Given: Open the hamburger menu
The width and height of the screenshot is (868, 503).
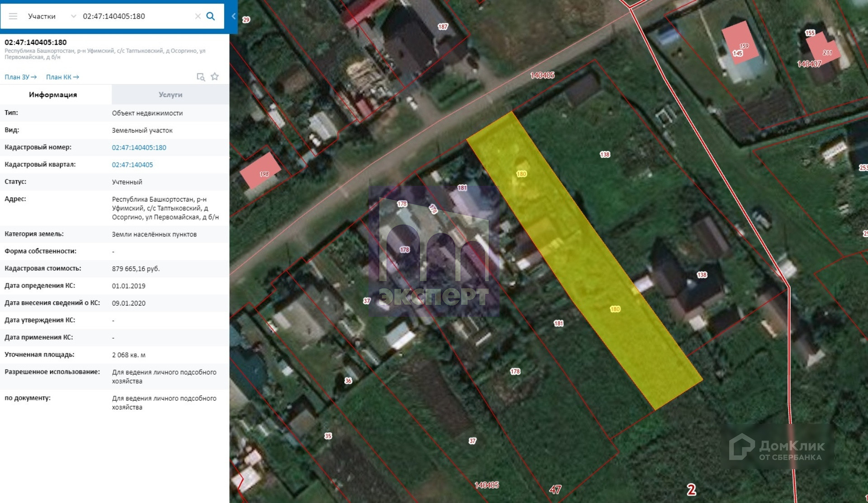Looking at the screenshot, I should 13,16.
